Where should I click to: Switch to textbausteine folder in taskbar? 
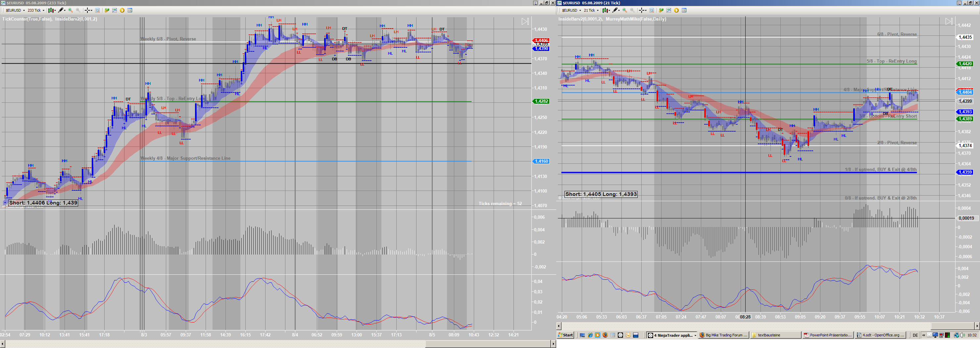(776, 335)
